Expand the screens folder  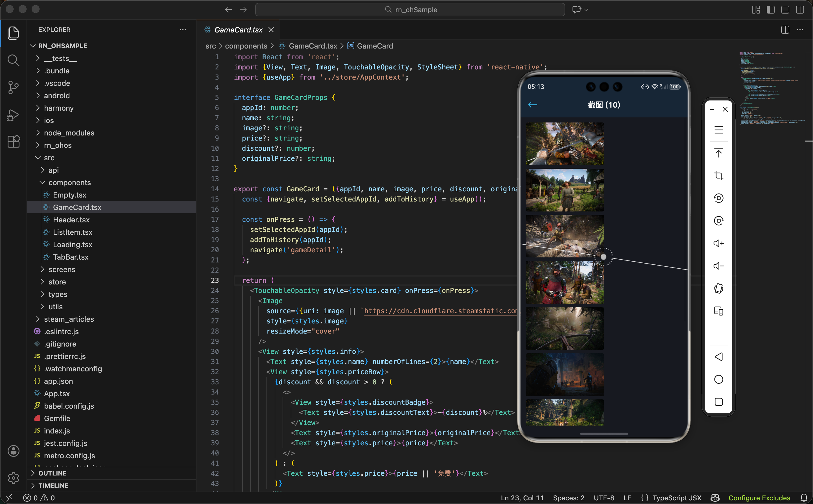pos(62,269)
